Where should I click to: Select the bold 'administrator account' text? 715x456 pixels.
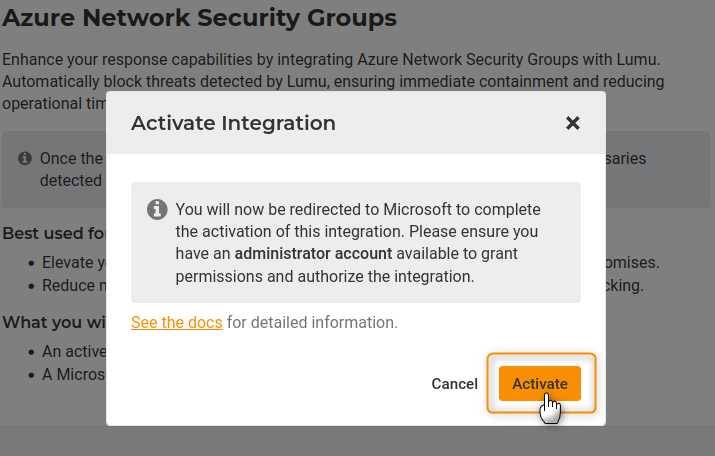[313, 252]
